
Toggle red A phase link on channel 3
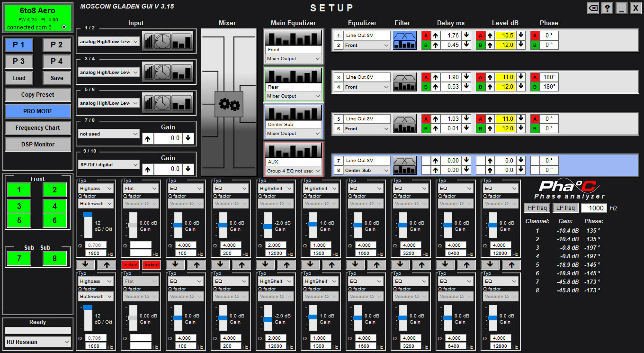(x=535, y=77)
